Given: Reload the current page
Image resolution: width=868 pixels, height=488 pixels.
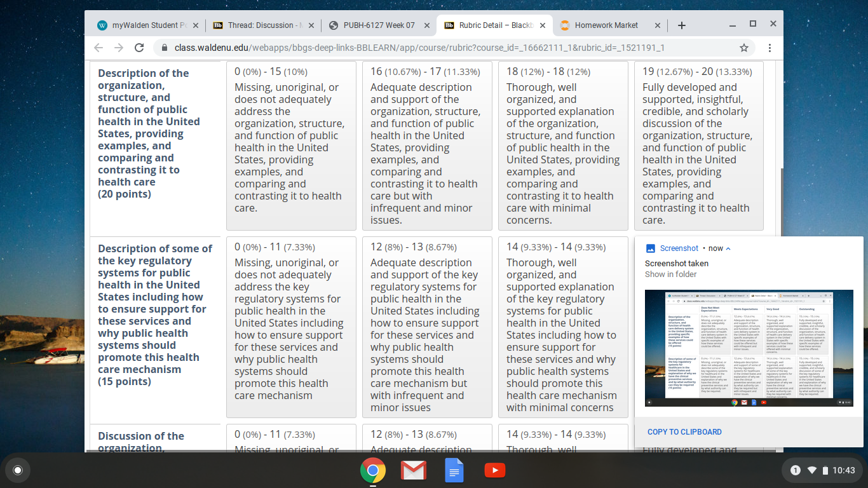Looking at the screenshot, I should (x=139, y=48).
